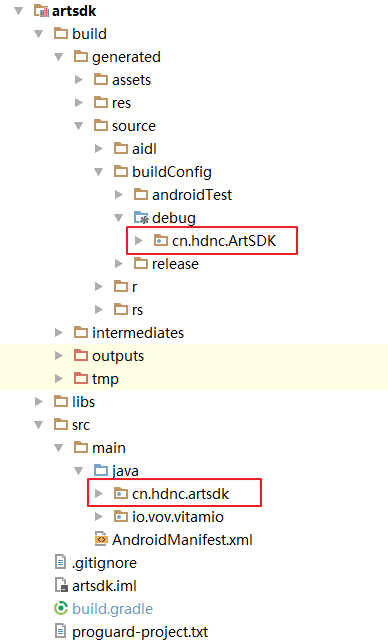
Task: Click the proguard-project.txt file icon
Action: tap(61, 631)
